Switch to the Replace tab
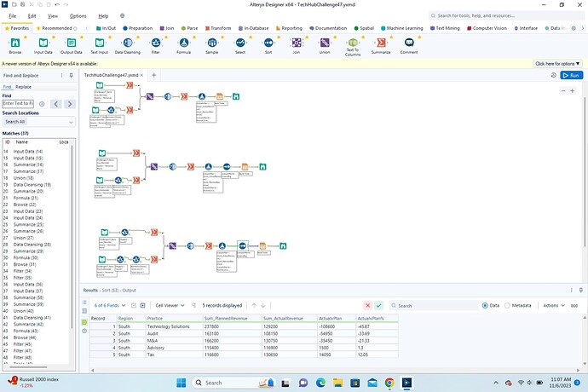The width and height of the screenshot is (588, 392). pyautogui.click(x=23, y=87)
